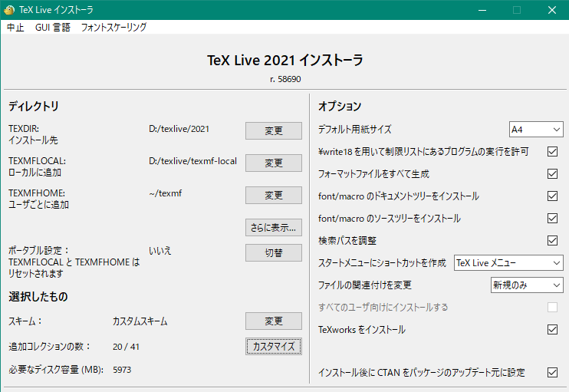The height and width of the screenshot is (392, 569).
Task: Toggle CTAN update source checkbox
Action: (552, 372)
